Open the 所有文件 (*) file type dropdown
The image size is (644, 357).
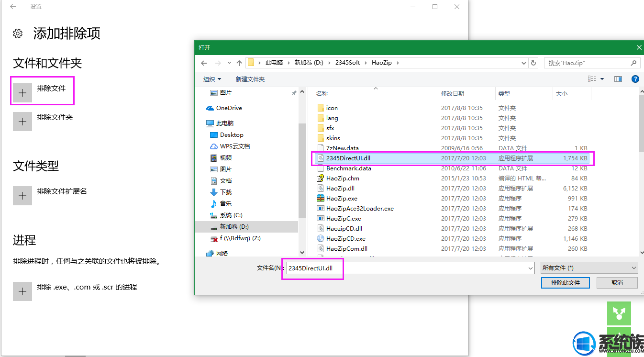click(589, 268)
